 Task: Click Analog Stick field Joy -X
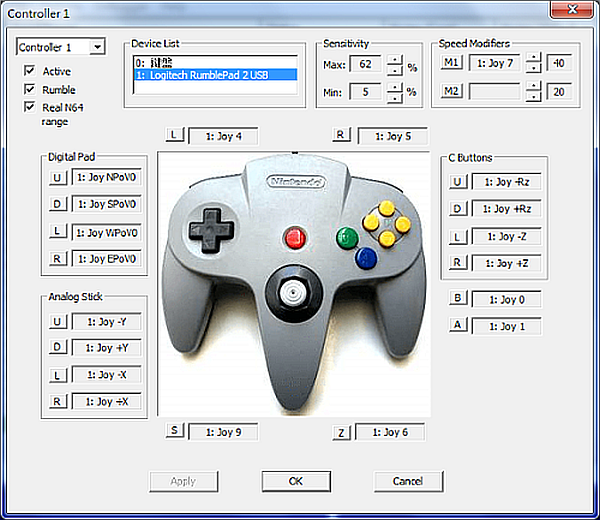pos(107,375)
